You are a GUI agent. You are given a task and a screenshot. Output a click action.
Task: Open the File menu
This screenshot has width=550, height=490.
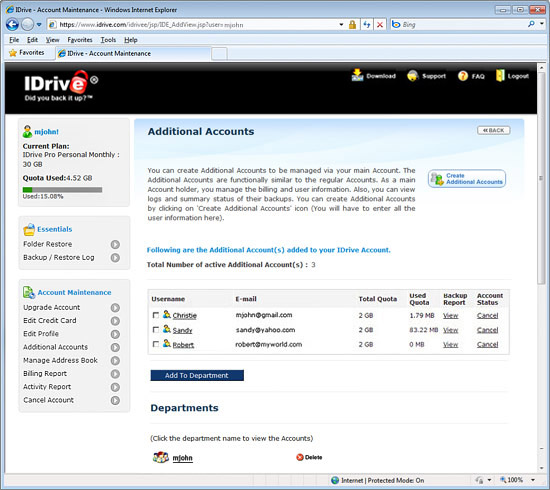14,40
